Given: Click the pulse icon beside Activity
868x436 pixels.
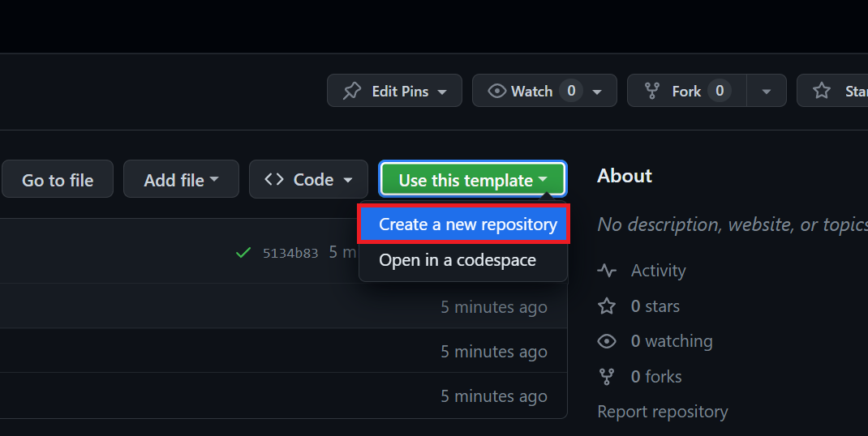Looking at the screenshot, I should tap(607, 271).
